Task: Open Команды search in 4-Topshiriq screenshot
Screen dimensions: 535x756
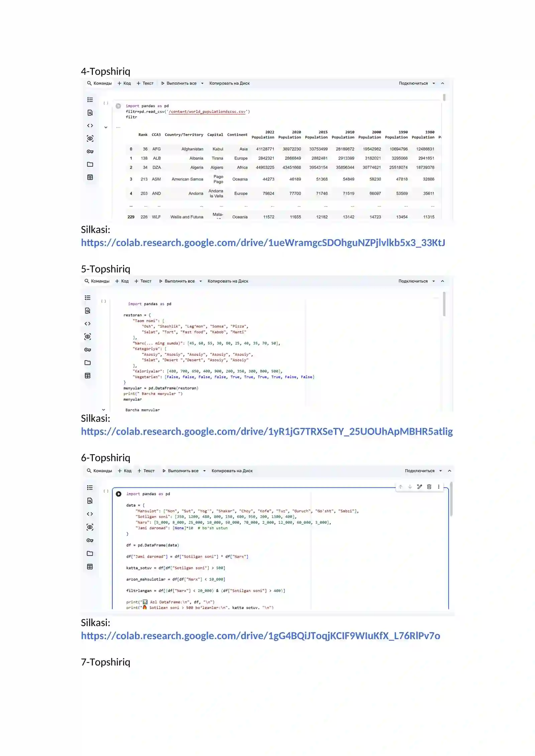Action: click(99, 84)
